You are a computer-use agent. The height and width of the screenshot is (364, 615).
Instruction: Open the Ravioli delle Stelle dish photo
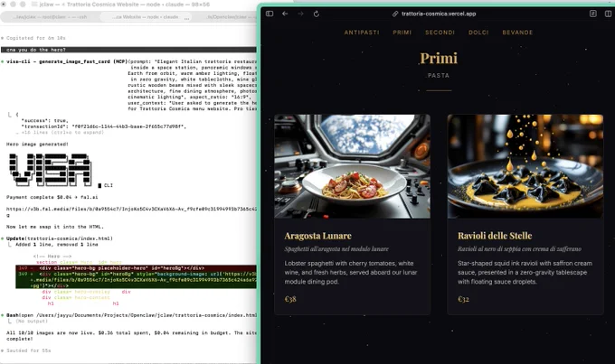(525, 166)
